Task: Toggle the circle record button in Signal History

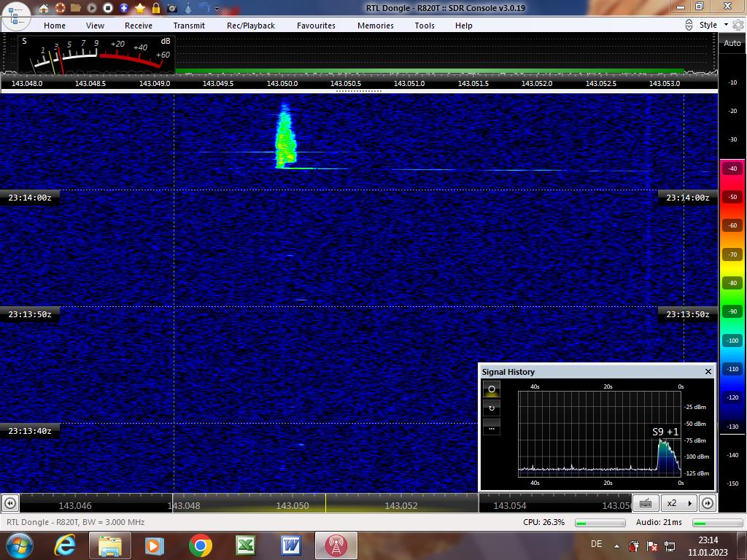Action: coord(492,389)
